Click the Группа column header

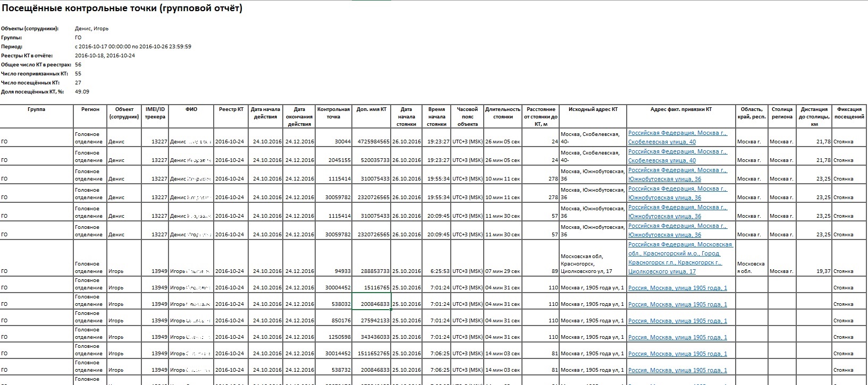37,109
